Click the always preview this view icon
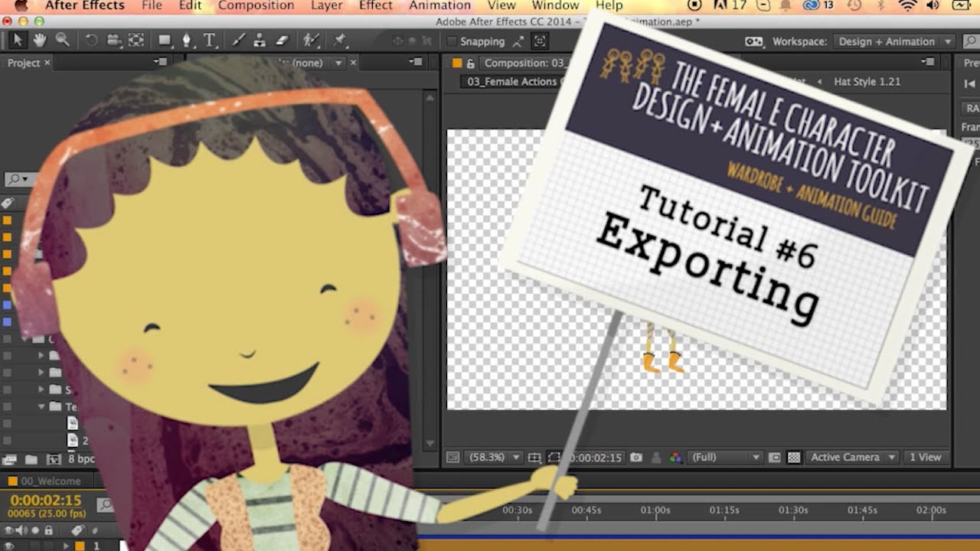980x551 pixels. (453, 458)
